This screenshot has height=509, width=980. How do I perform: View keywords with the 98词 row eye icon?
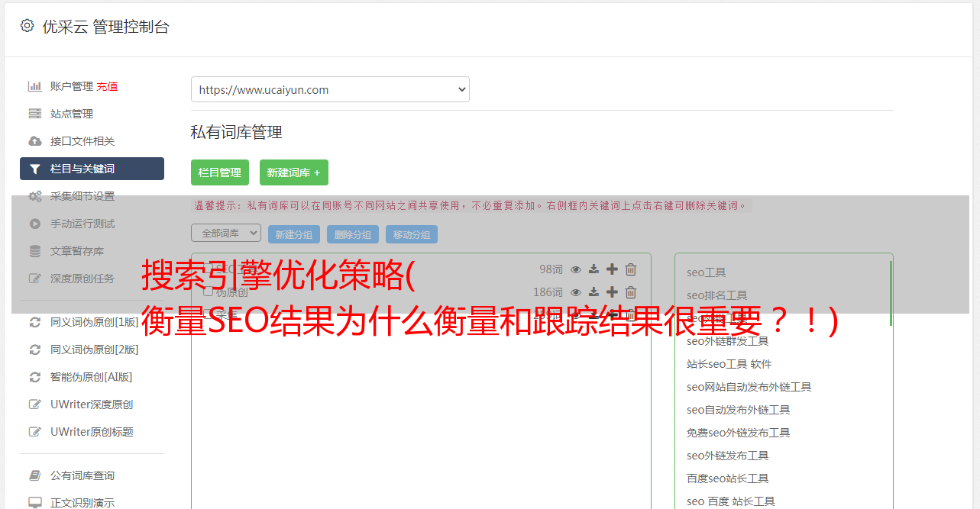[576, 269]
